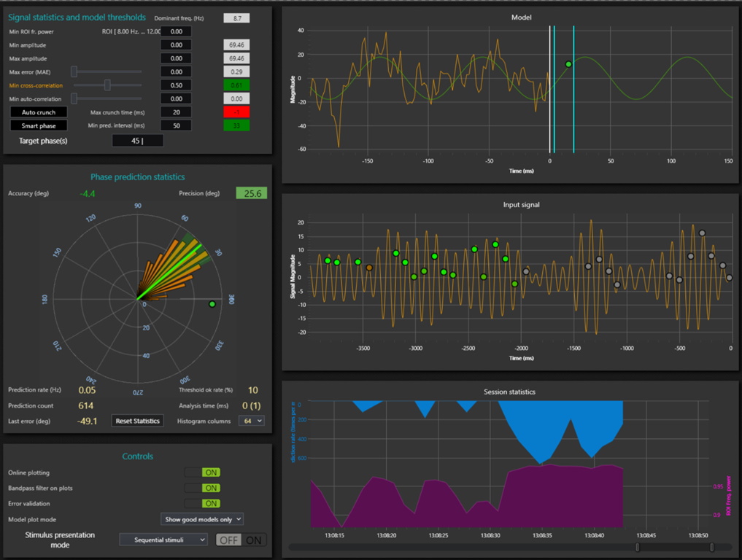Open Model plot mode dropdown
The width and height of the screenshot is (742, 560).
pyautogui.click(x=202, y=519)
